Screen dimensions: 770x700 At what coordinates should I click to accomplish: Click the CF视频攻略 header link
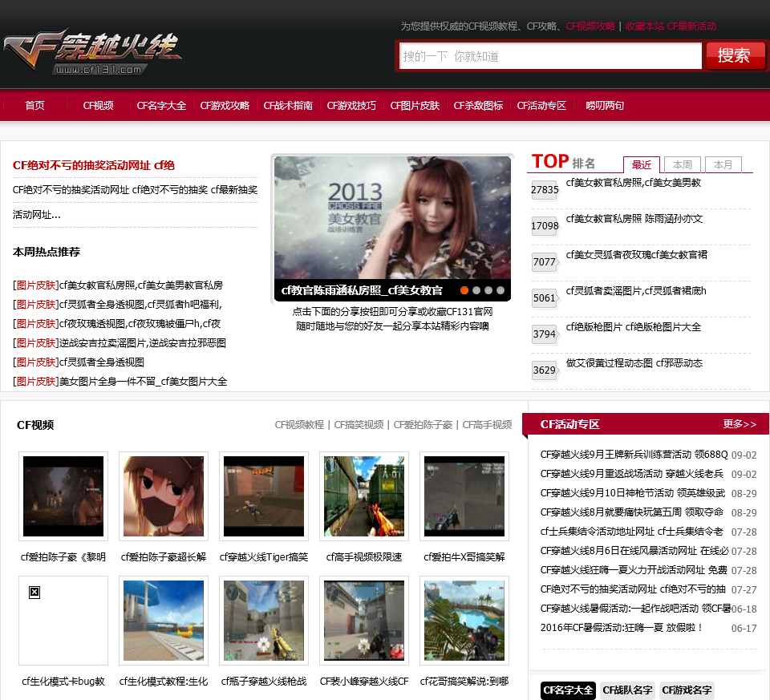590,26
